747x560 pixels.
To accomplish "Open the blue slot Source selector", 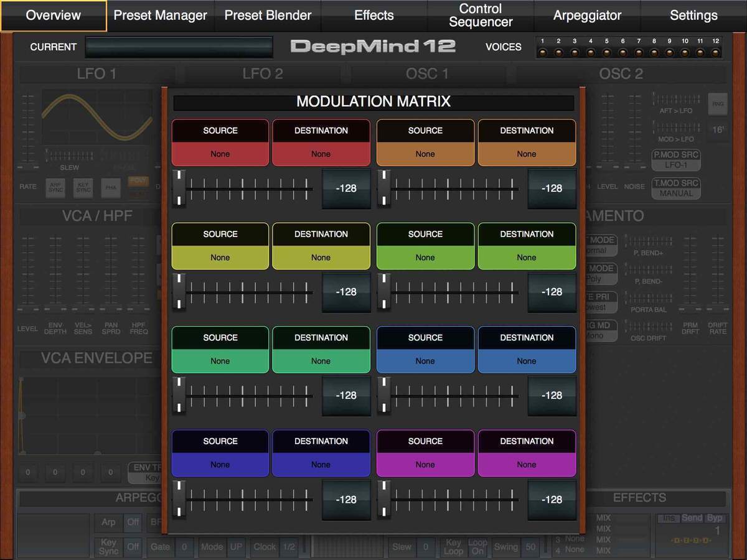I will (426, 350).
